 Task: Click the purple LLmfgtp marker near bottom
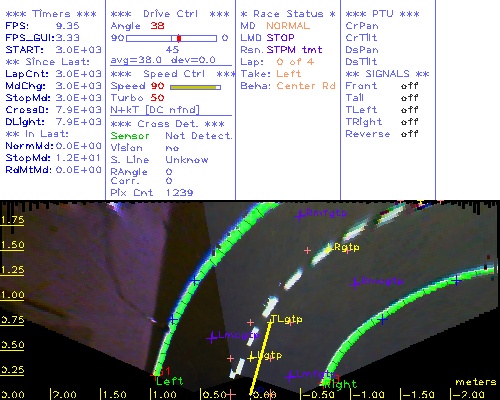[x=291, y=376]
